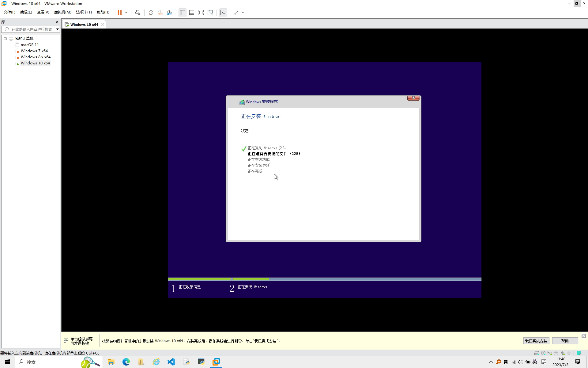Screen dimensions: 588x368
Task: Click the hard disk device status icon
Action: 537,353
